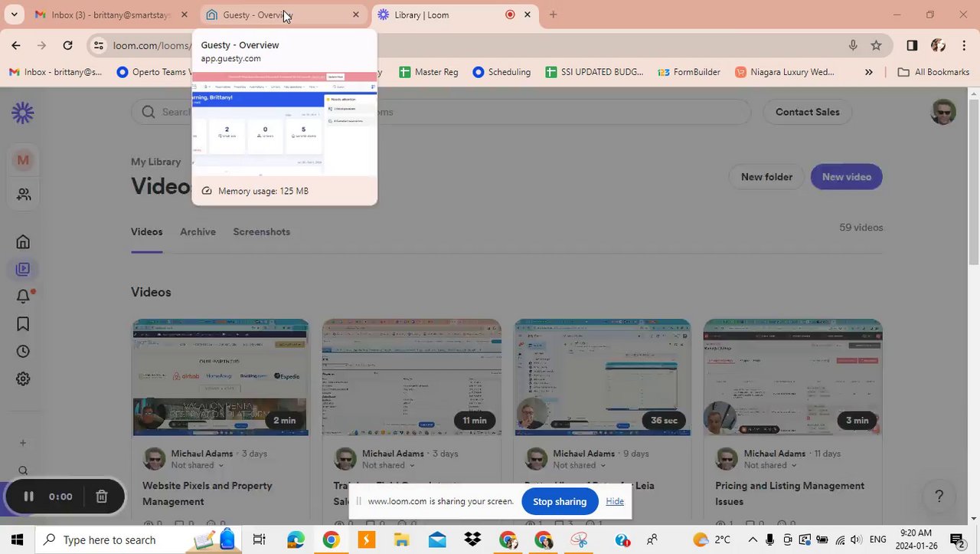Screen dimensions: 980x554
Task: Click the search magnifier in the Loom sidebar
Action: click(x=23, y=471)
